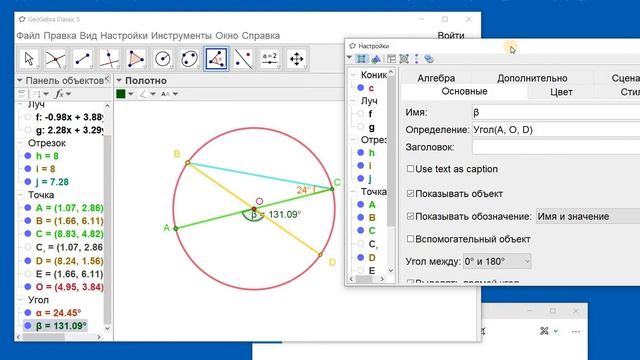Click the GeoGebra Classic 5 title icon
The image size is (640, 360).
click(22, 19)
